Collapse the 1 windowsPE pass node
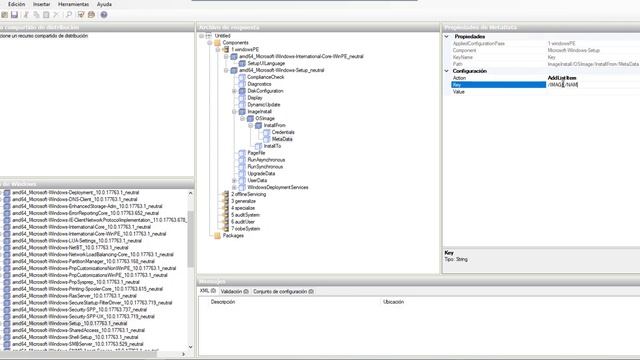This screenshot has height=360, width=640. [x=218, y=49]
